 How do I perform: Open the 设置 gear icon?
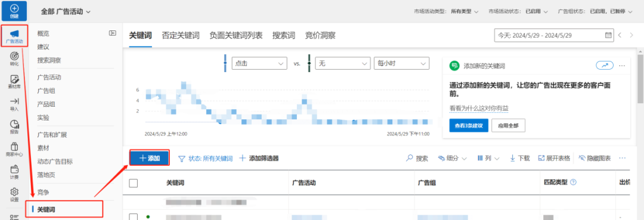click(14, 191)
